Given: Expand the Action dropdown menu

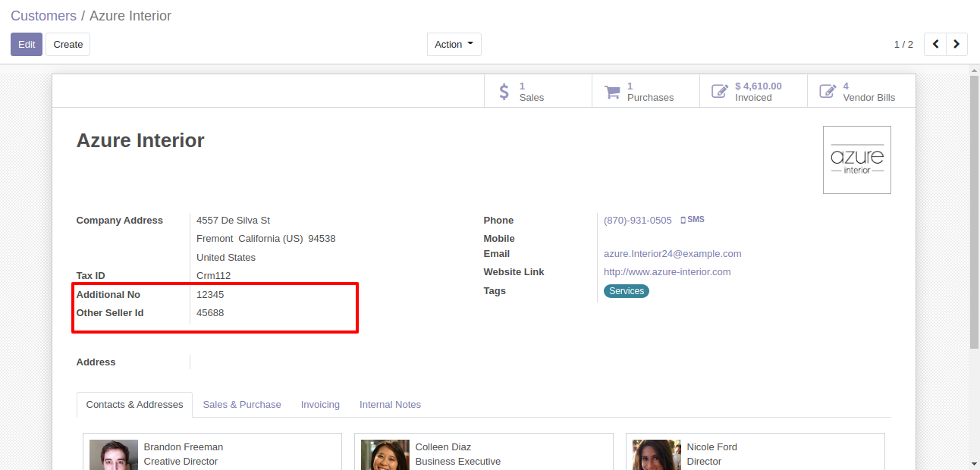Looking at the screenshot, I should pos(454,45).
